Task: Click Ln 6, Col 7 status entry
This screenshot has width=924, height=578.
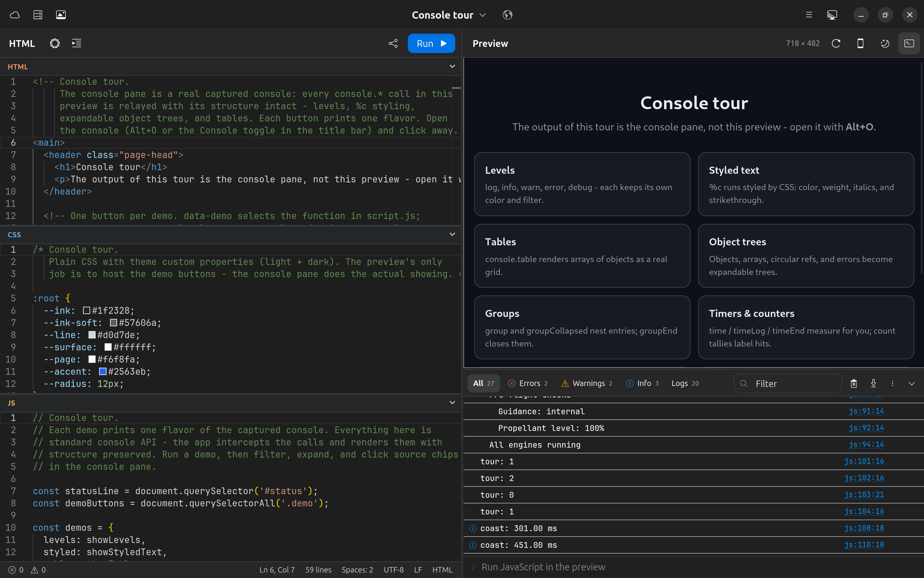Action: coord(277,570)
